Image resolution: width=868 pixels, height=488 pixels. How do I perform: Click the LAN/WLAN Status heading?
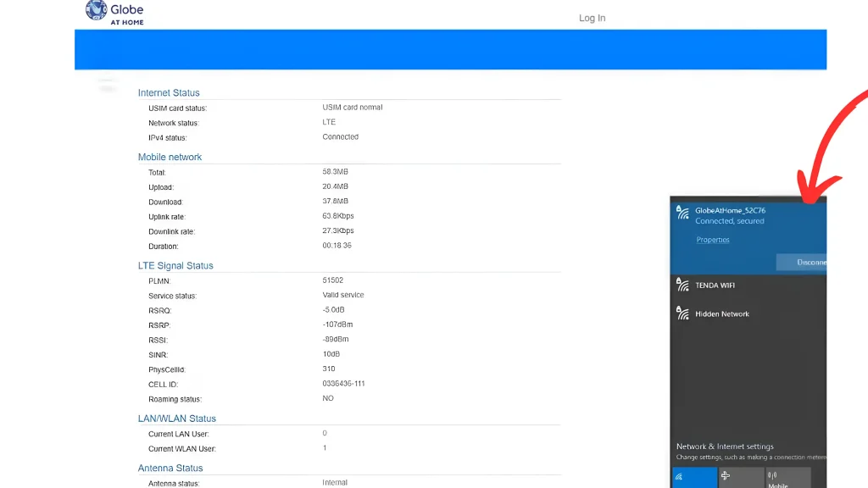177,418
